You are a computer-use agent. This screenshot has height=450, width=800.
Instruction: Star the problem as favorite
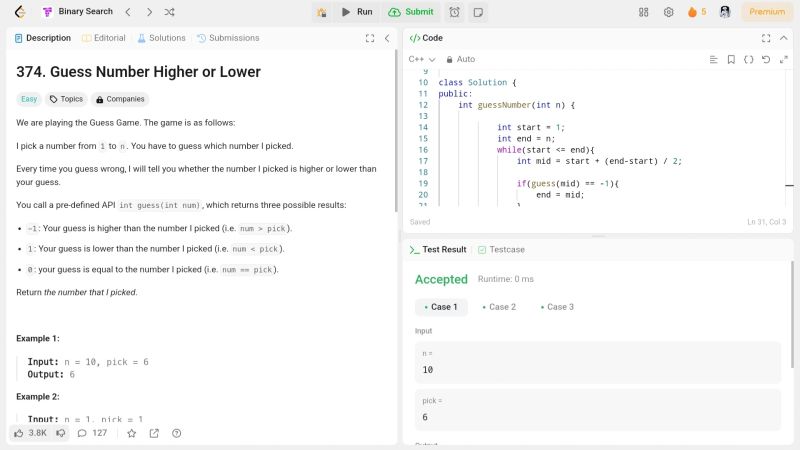132,433
